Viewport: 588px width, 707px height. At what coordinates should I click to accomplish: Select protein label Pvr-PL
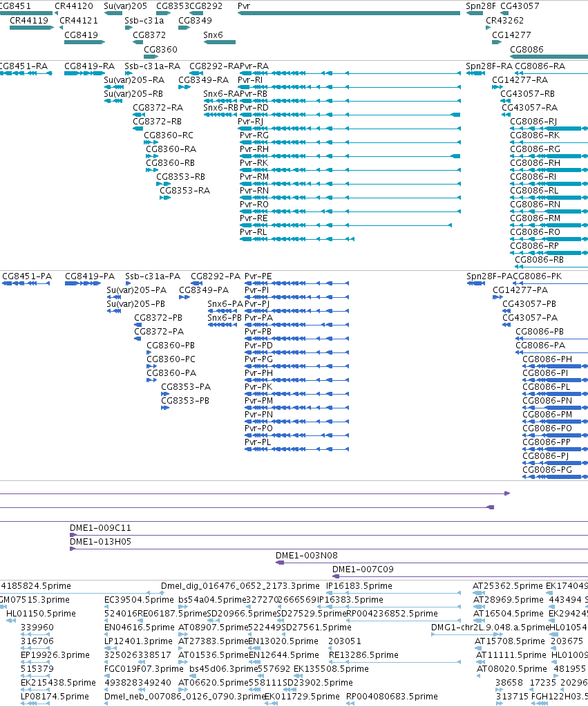click(x=258, y=442)
